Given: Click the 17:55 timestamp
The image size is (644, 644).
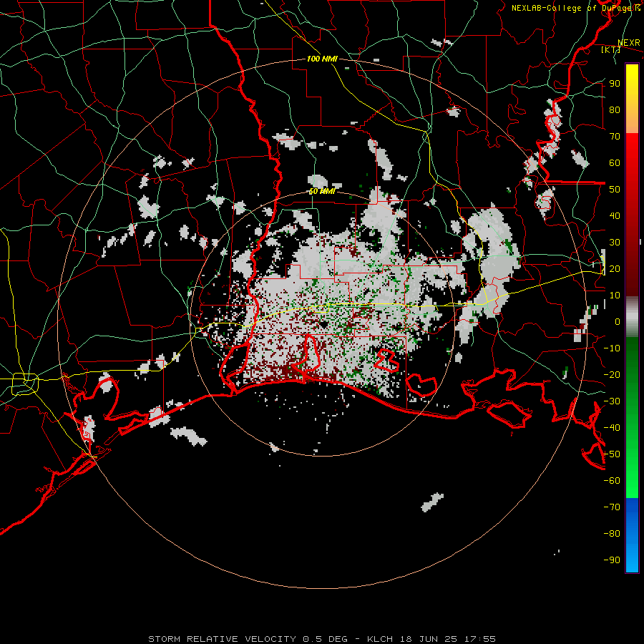Looking at the screenshot, I should tap(480, 639).
